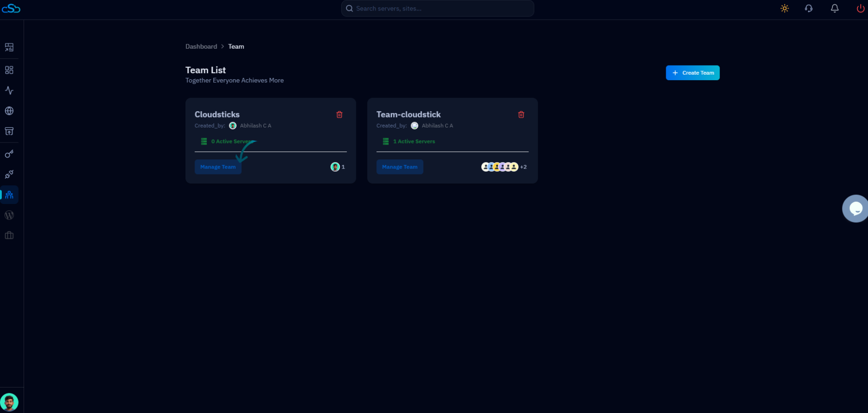Focus the Search servers, sites field
The width and height of the screenshot is (868, 413).
(x=437, y=9)
